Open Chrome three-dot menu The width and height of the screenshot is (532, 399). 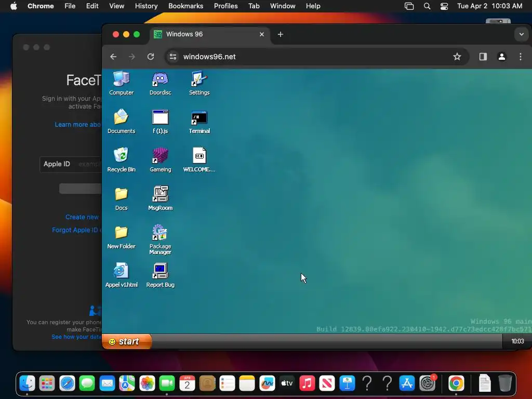[x=521, y=57]
